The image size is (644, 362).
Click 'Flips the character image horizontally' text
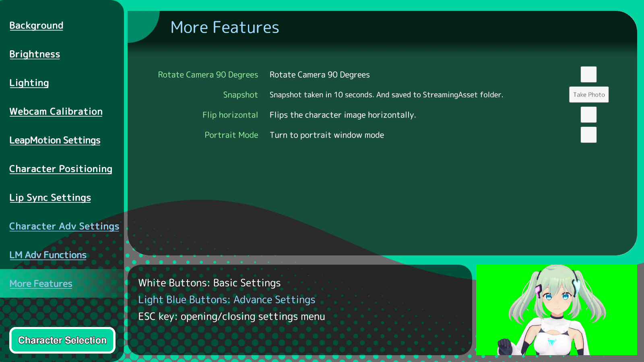(343, 115)
